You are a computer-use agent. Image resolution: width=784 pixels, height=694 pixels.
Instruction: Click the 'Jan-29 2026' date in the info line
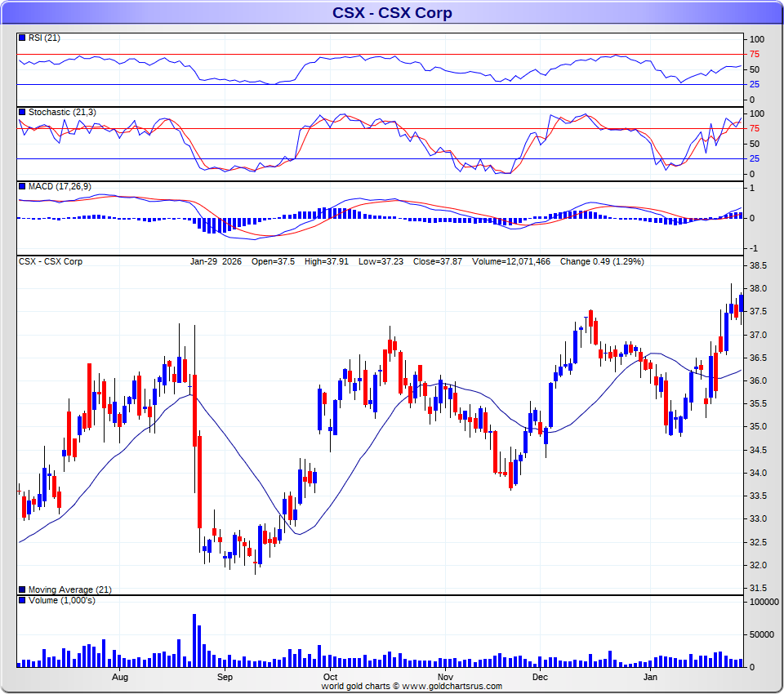tap(216, 261)
